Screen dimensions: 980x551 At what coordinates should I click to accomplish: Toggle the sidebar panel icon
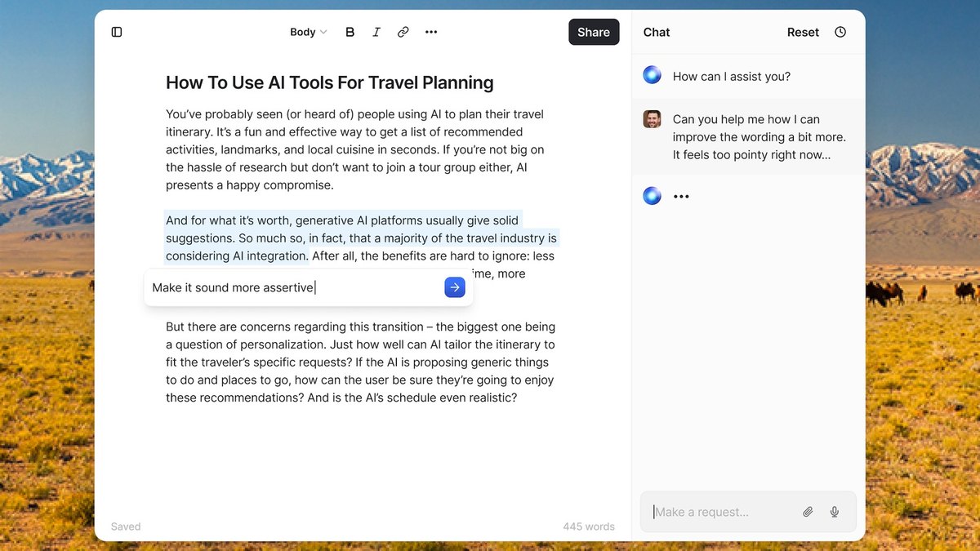tap(117, 32)
